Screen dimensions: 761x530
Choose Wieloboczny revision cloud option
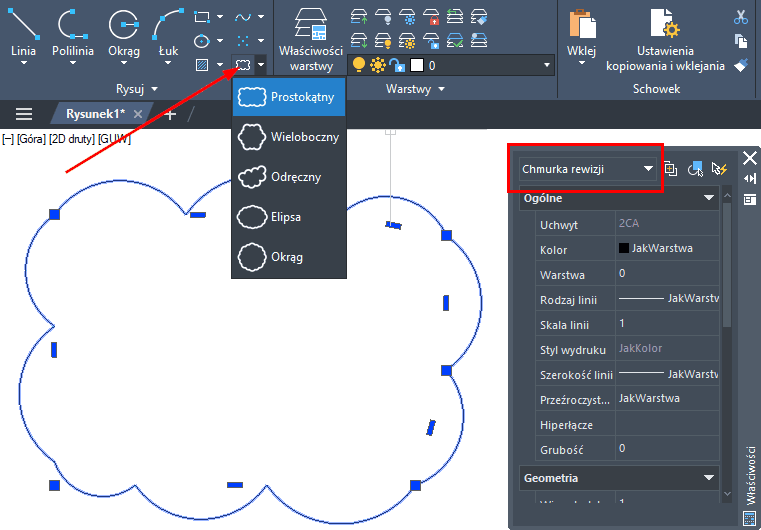(x=289, y=137)
